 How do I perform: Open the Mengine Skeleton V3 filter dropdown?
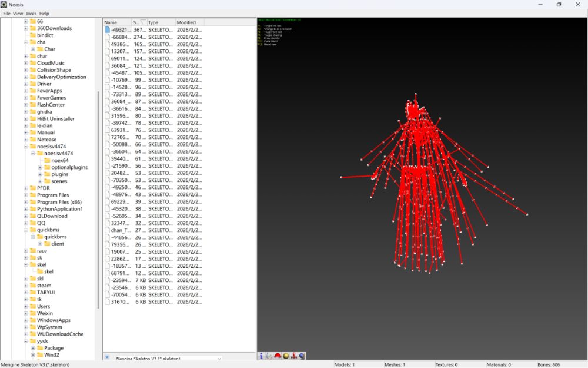click(219, 358)
